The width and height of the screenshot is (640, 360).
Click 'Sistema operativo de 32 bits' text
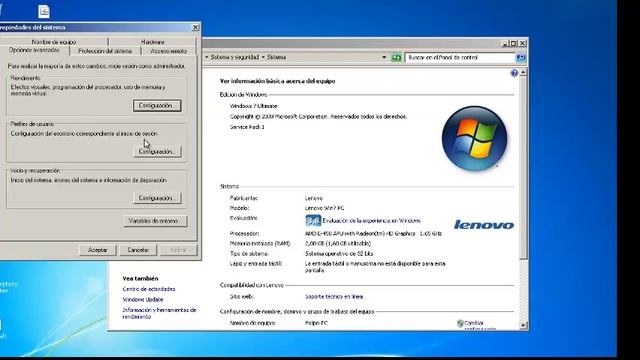(x=339, y=253)
